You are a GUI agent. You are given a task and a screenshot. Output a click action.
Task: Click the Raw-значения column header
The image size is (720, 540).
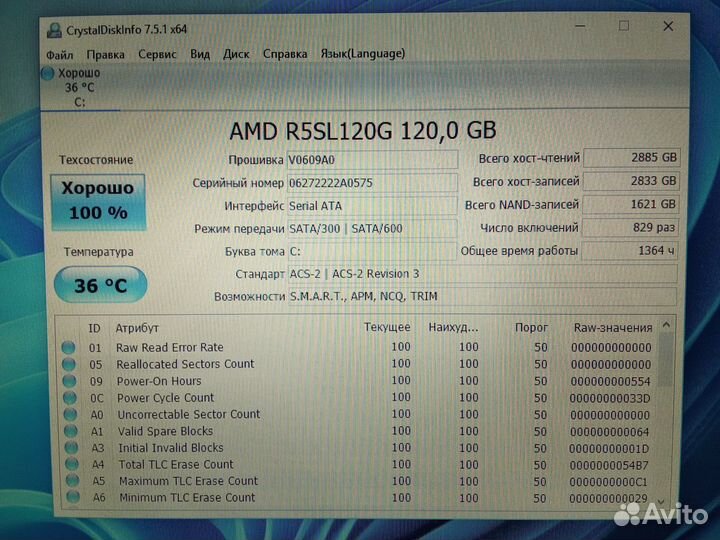pos(613,328)
